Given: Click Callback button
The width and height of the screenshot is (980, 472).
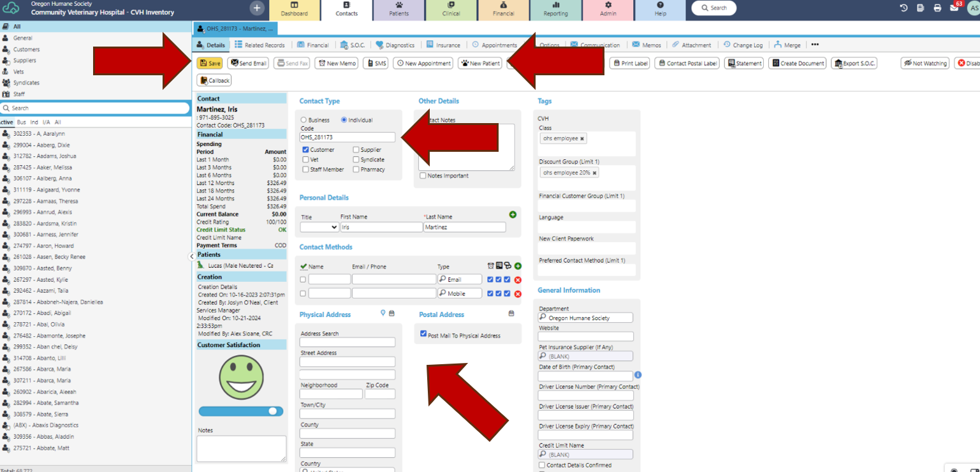Looking at the screenshot, I should tap(214, 80).
